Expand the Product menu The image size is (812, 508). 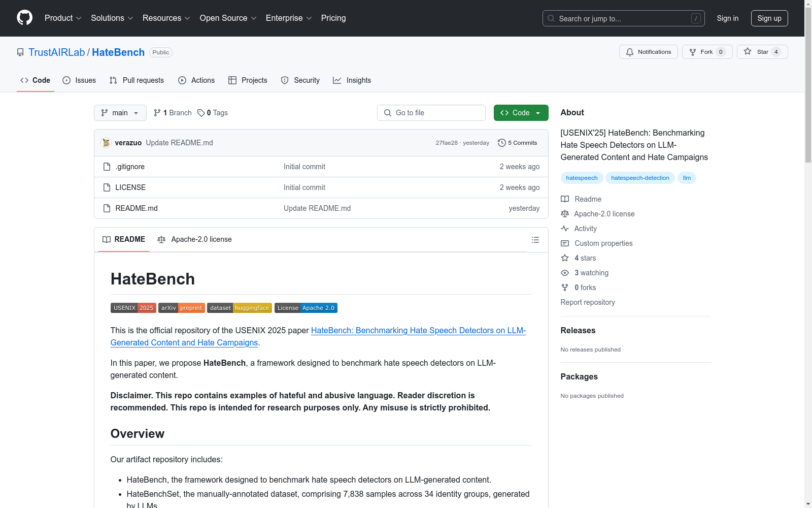tap(63, 18)
